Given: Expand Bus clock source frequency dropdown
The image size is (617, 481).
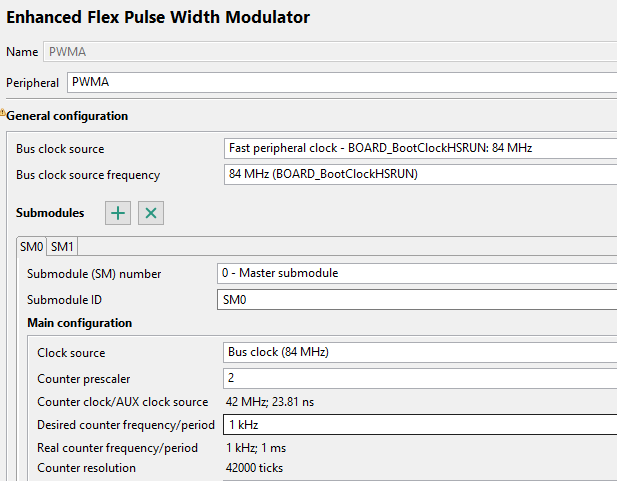Looking at the screenshot, I should 420,174.
